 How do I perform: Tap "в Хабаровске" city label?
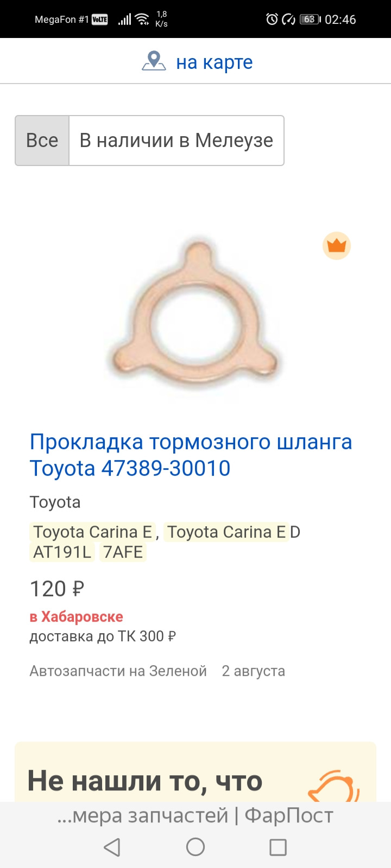[77, 617]
